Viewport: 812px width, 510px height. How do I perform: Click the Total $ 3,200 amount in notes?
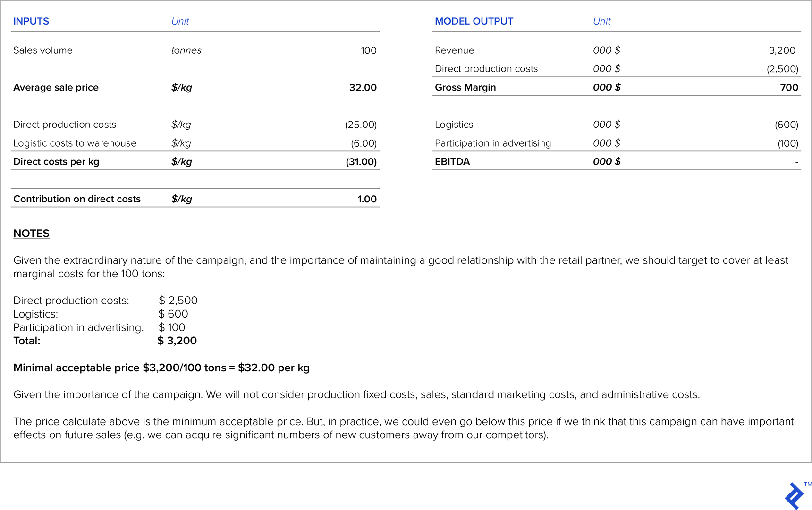tap(177, 341)
